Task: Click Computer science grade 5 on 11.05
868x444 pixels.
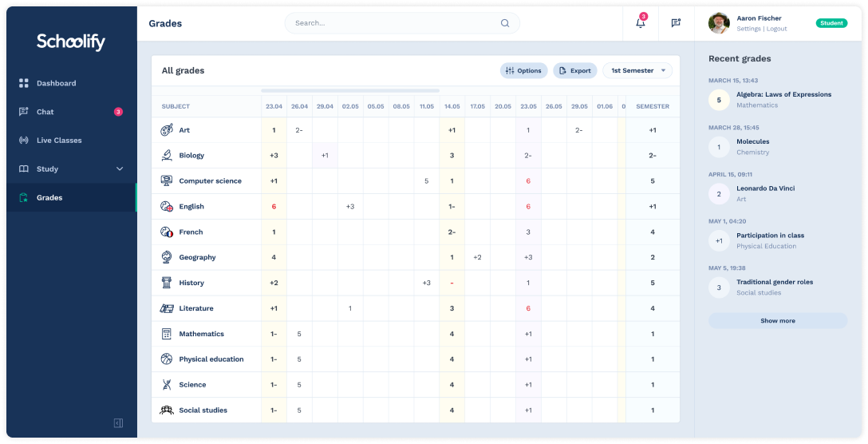Action: [x=426, y=180]
